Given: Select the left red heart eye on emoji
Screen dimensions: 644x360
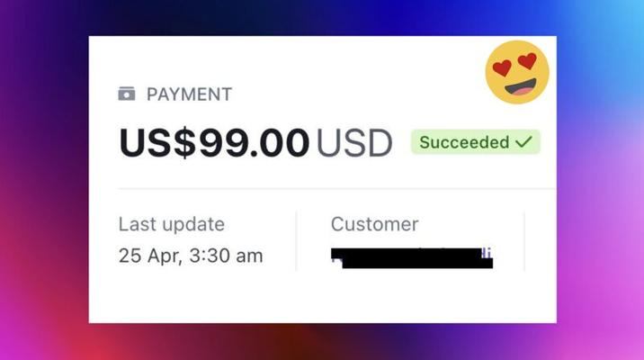Looking at the screenshot, I should pos(502,67).
